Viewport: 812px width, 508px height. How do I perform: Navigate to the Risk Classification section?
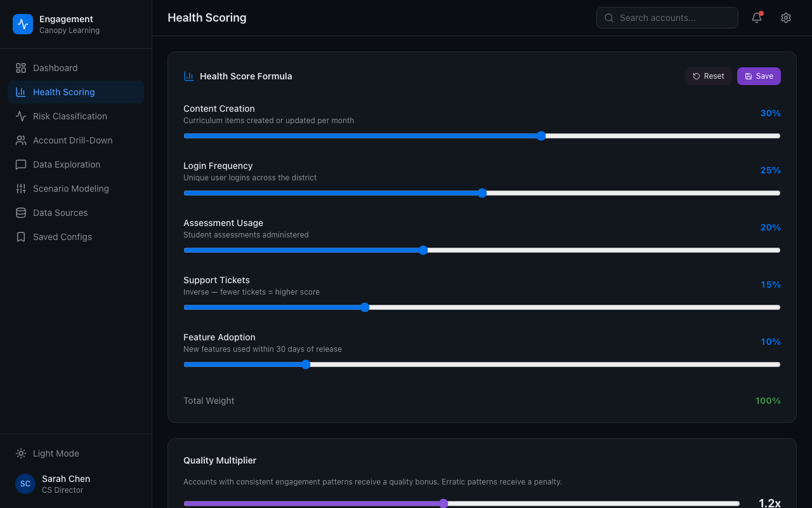70,116
